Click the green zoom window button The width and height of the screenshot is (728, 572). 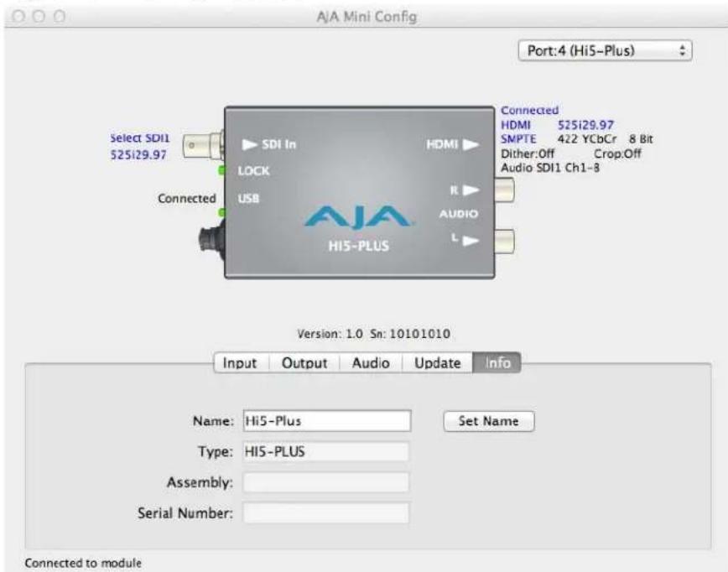pos(60,16)
